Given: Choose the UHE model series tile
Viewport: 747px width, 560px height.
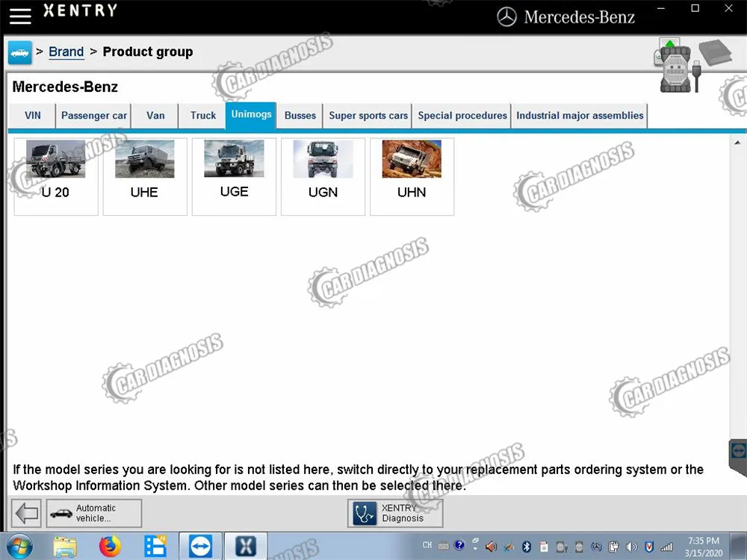Looking at the screenshot, I should 145,177.
